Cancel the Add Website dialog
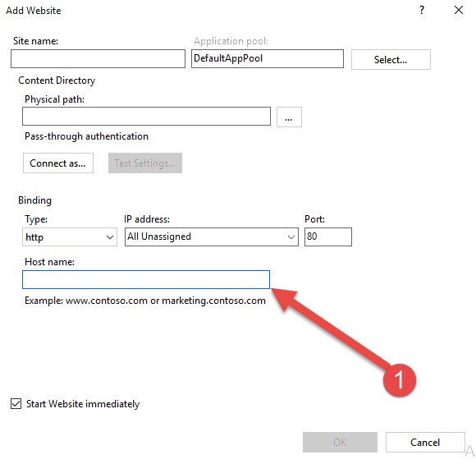Viewport: 476px width, 464px height. tap(425, 442)
